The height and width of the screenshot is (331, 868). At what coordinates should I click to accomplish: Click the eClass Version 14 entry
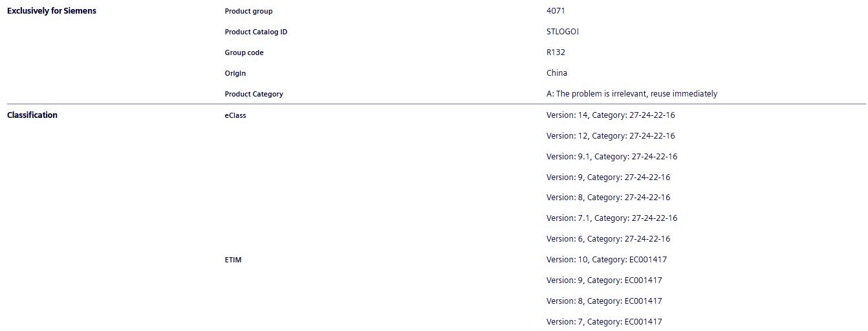[x=610, y=115]
